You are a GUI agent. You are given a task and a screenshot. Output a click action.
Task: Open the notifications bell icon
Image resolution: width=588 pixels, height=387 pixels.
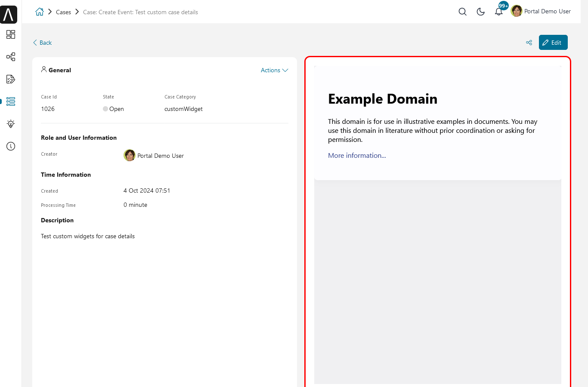pyautogui.click(x=498, y=12)
